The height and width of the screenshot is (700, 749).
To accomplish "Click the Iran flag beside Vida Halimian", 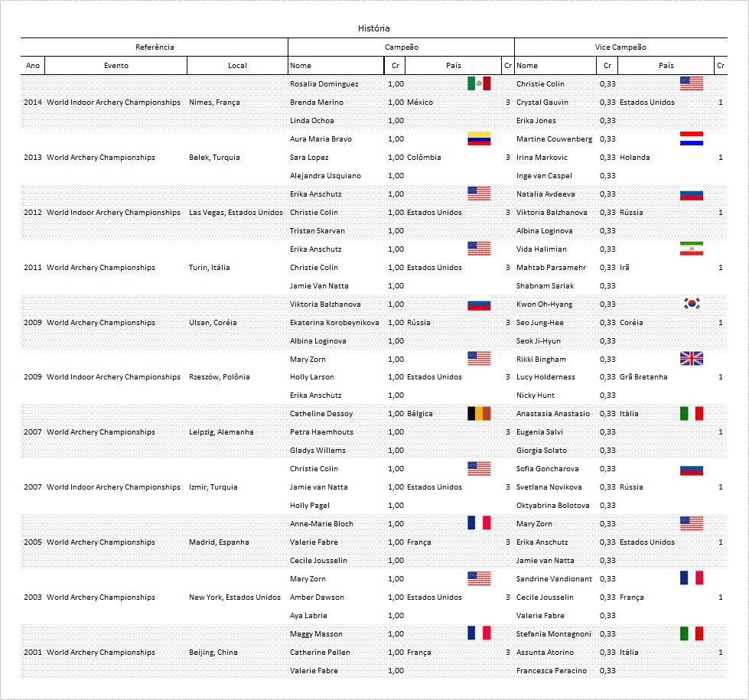I will pos(692,249).
